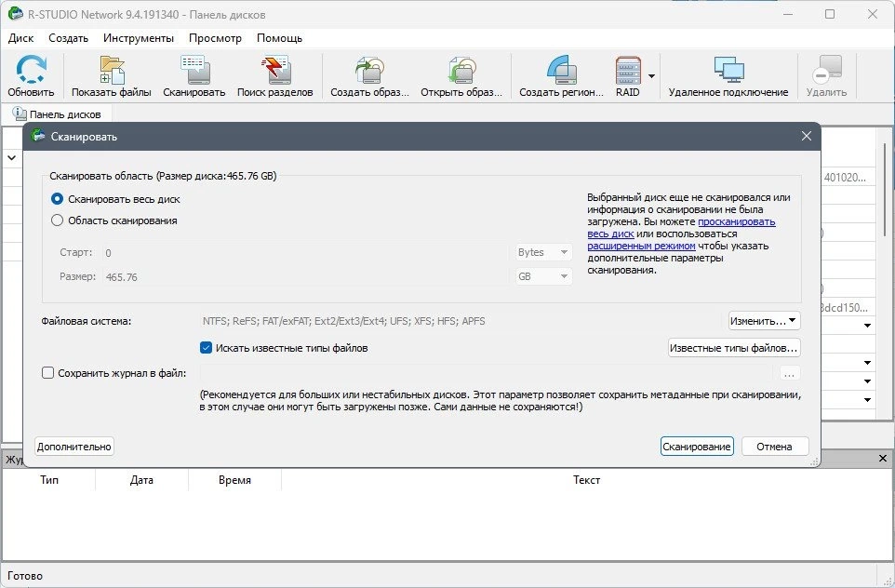Click the Сканирование button
The width and height of the screenshot is (895, 588).
(x=697, y=447)
